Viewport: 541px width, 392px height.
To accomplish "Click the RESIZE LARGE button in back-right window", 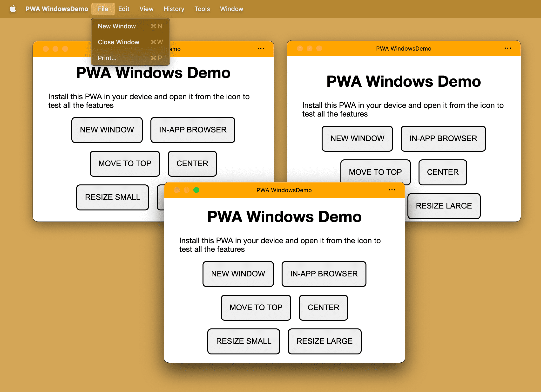I will [x=444, y=205].
